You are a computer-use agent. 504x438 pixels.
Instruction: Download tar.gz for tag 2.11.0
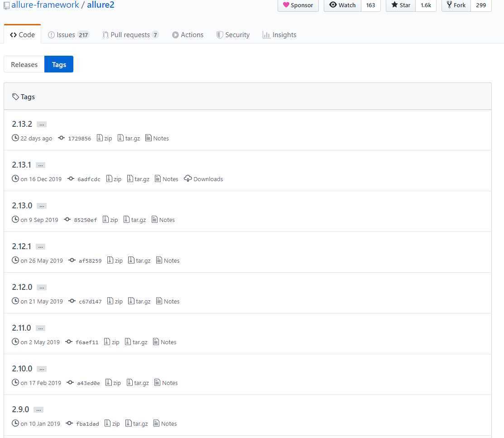[x=136, y=342]
